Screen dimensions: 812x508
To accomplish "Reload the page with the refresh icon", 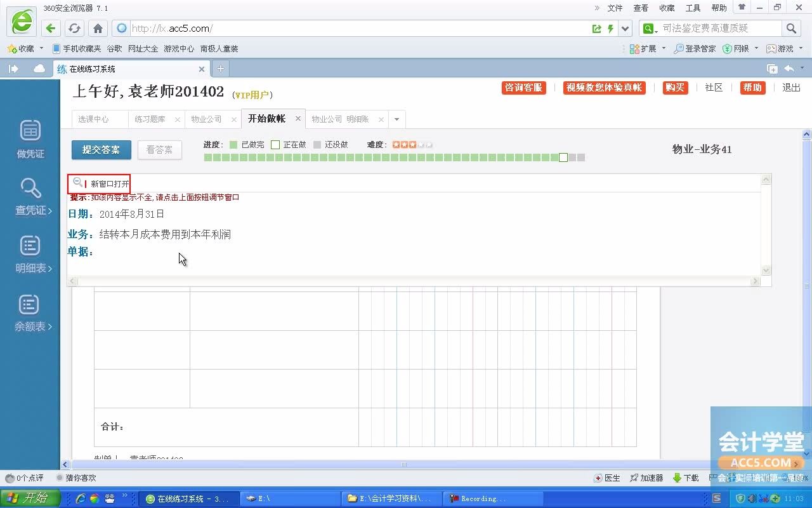I will (74, 28).
